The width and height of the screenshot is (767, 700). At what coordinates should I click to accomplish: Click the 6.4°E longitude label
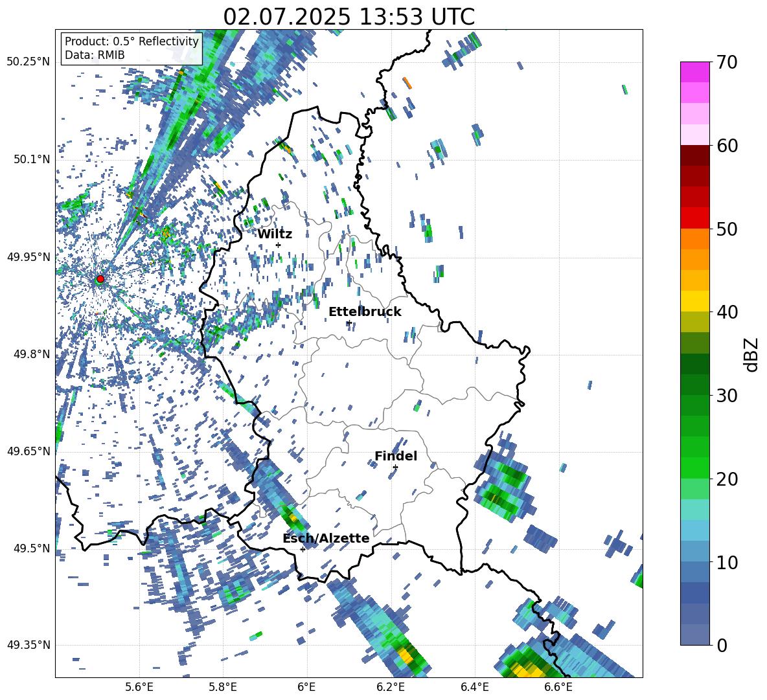[x=474, y=687]
